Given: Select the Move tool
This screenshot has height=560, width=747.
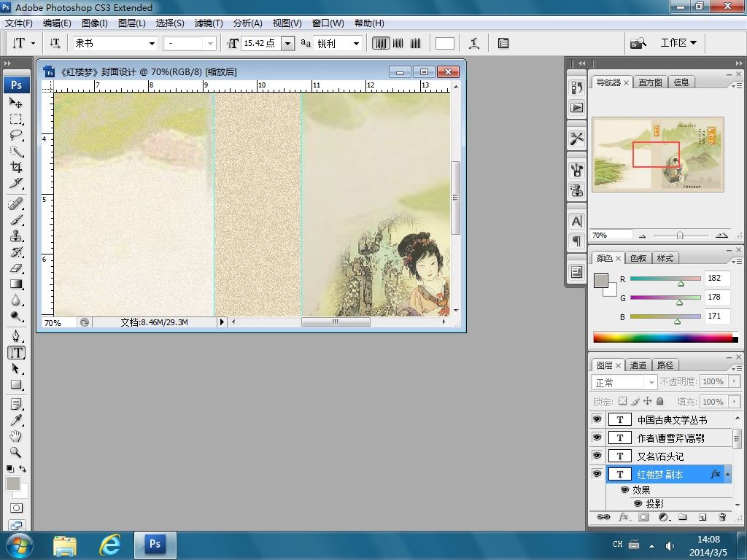Looking at the screenshot, I should tap(16, 102).
